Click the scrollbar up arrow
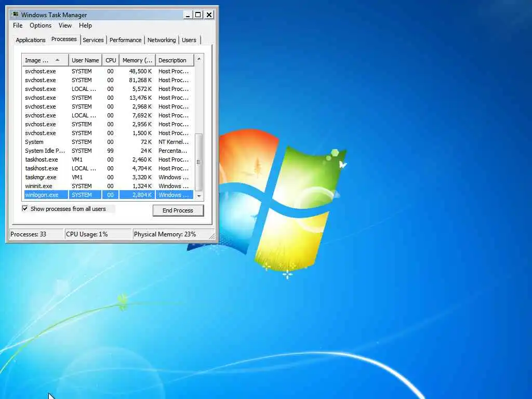Image resolution: width=532 pixels, height=399 pixels. click(199, 59)
